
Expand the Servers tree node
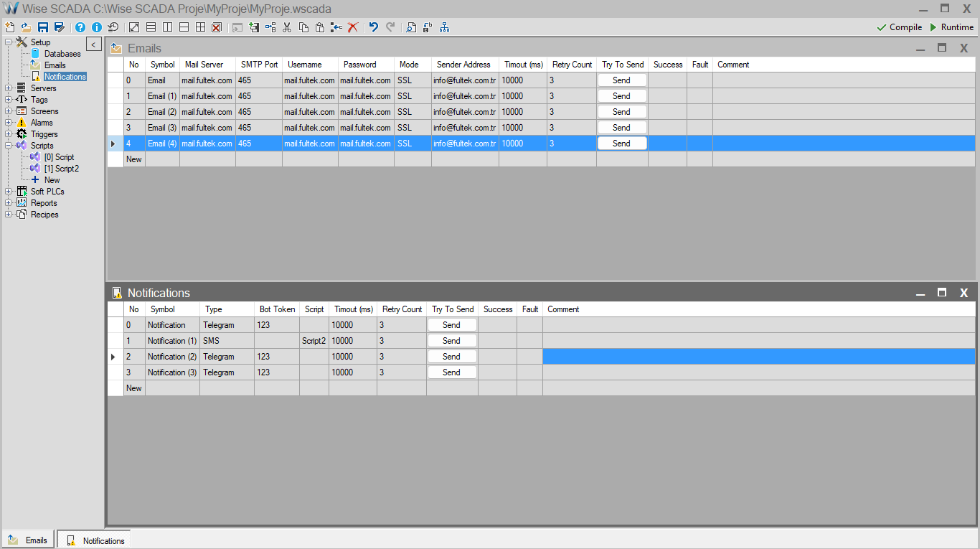point(8,88)
